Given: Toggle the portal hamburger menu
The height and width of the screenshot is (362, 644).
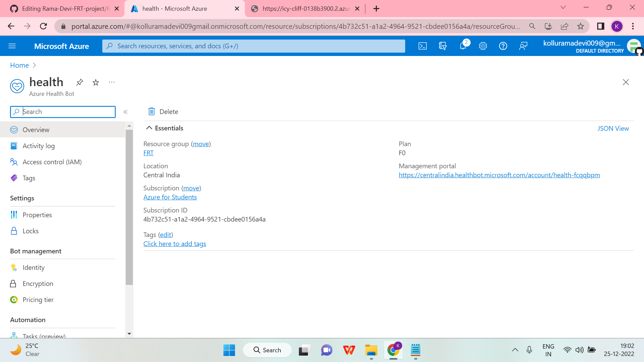Looking at the screenshot, I should coord(12,46).
